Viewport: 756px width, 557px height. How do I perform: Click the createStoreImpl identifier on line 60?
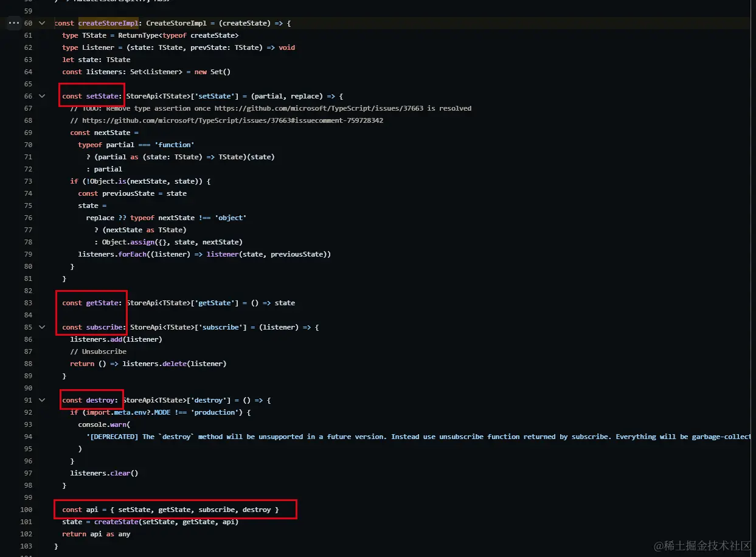[108, 23]
